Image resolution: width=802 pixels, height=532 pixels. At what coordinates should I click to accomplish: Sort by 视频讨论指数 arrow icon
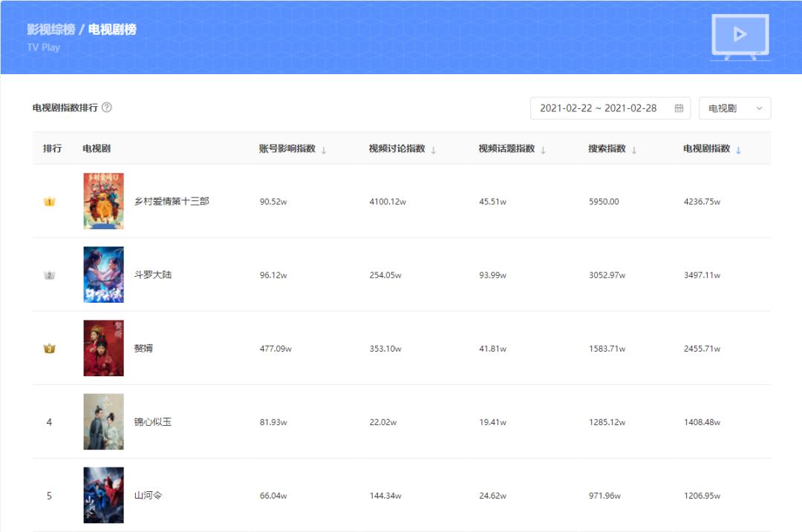coord(434,150)
